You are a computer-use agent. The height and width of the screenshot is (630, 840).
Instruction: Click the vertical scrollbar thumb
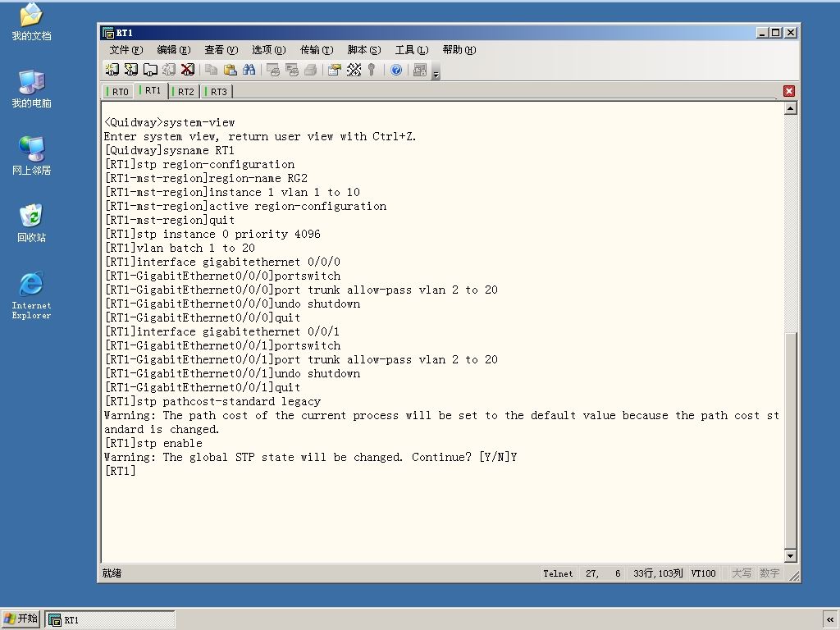point(790,441)
